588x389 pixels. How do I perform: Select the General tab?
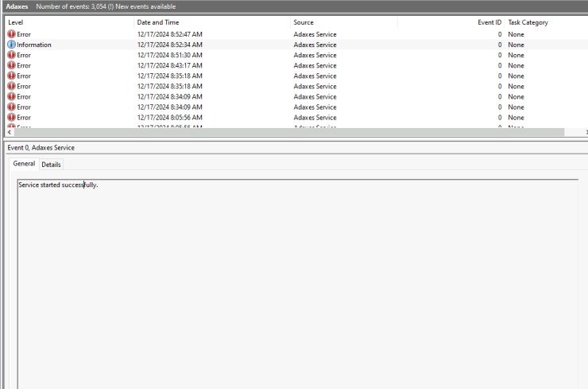point(24,164)
